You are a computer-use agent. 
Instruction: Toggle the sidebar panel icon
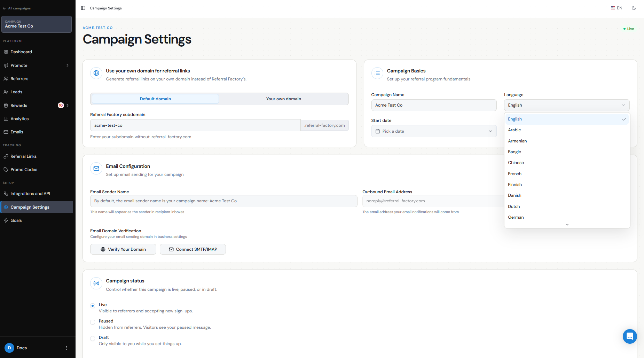(x=83, y=8)
